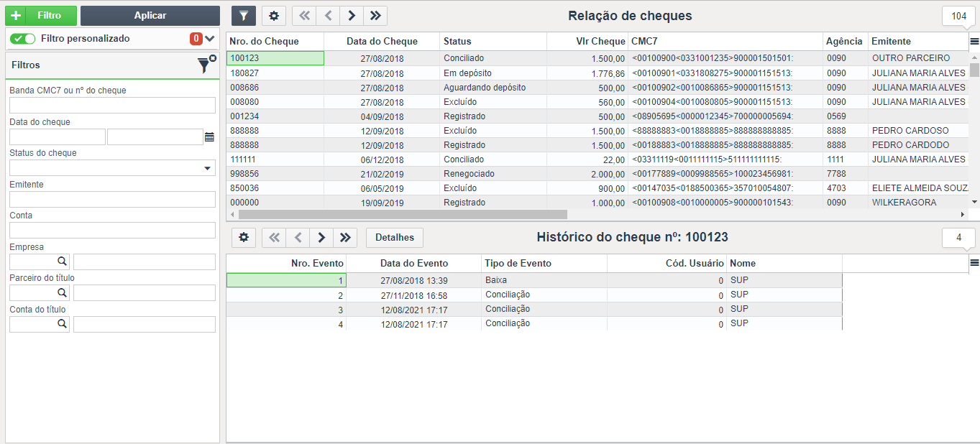Click the 104 record count badge
The image size is (980, 444).
(x=958, y=17)
